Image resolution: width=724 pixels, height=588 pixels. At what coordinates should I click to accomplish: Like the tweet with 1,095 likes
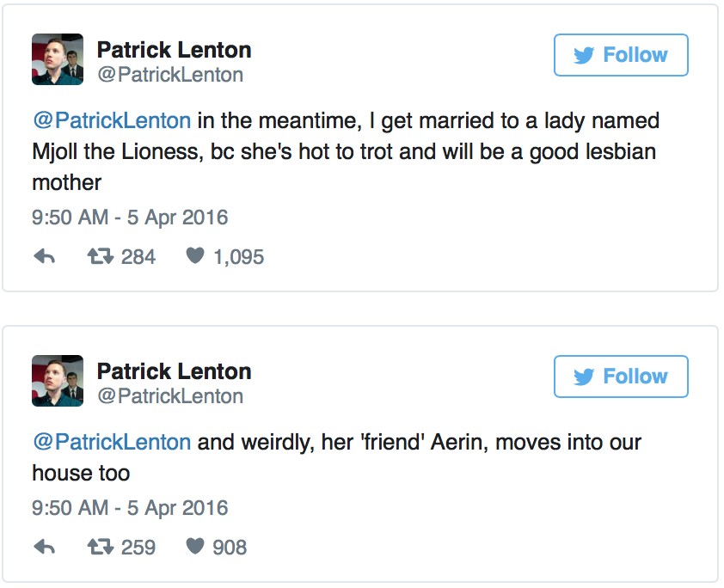[196, 257]
